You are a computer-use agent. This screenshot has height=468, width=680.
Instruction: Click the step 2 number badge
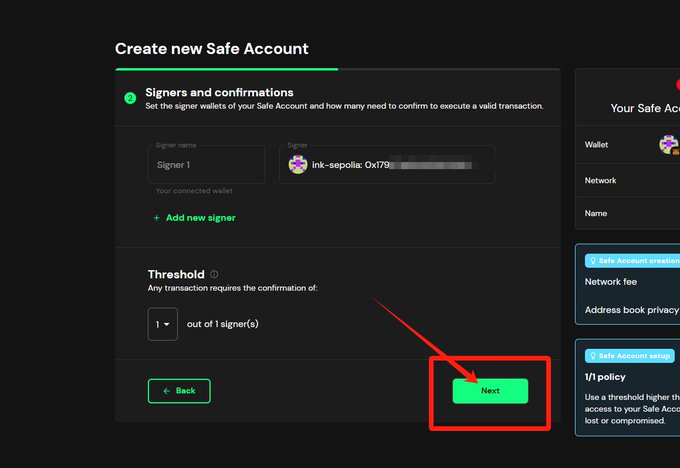click(130, 98)
